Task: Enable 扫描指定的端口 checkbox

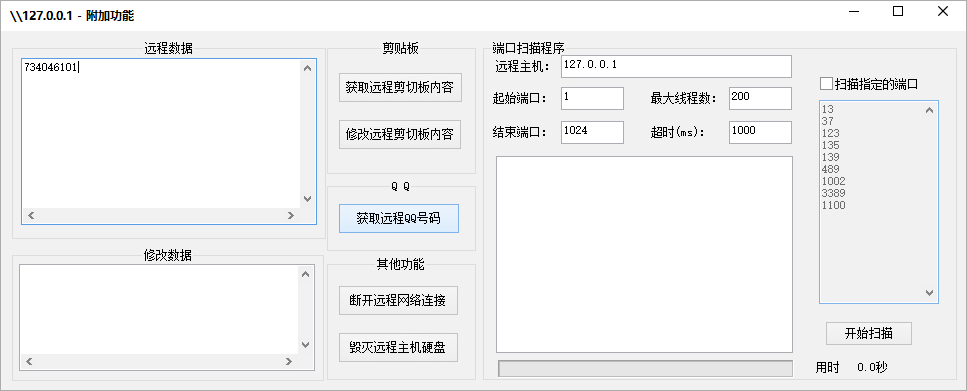Action: point(825,84)
